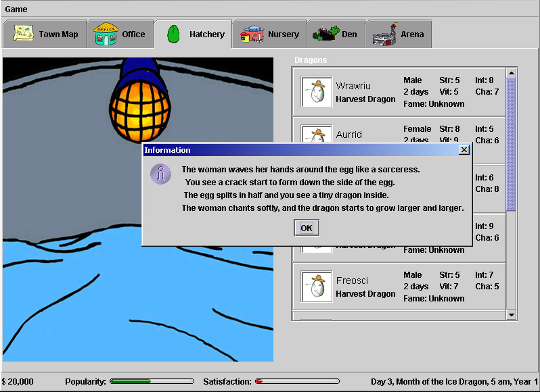Click the Arena stadium icon
The image size is (540, 392).
(384, 34)
